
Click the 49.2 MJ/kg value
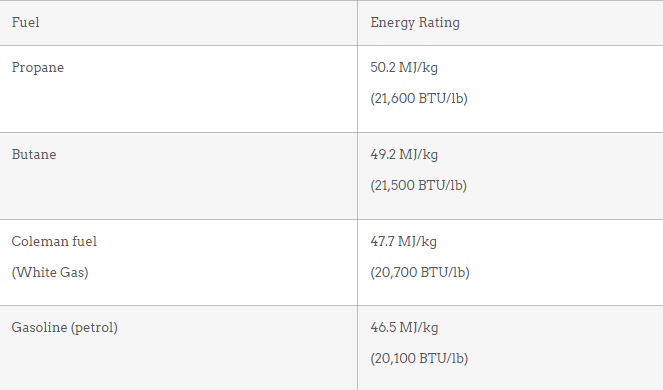(x=404, y=154)
